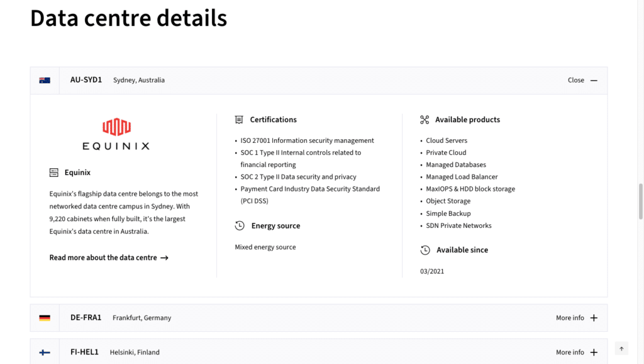Click the Helsinki, Finland location text
Screen dimensions: 644x364
click(x=135, y=353)
